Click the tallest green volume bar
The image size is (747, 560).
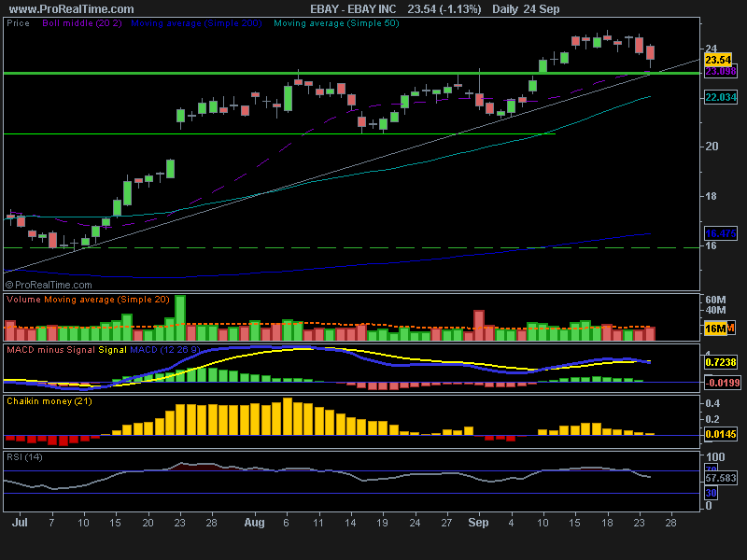[180, 317]
